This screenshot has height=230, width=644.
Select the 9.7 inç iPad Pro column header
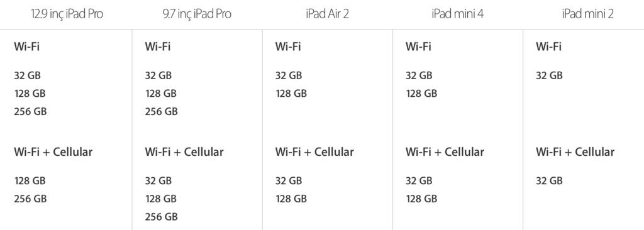coord(197,14)
